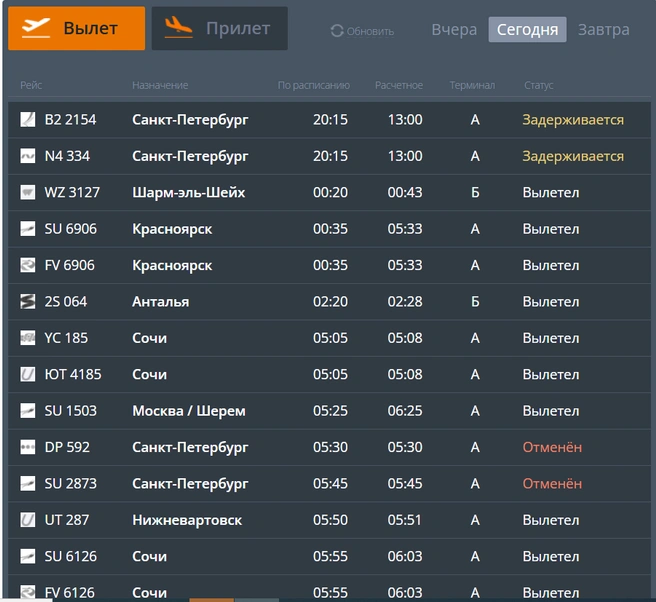Click the airline logo for SU 1503
Viewport: 656px width, 602px height.
coord(28,411)
